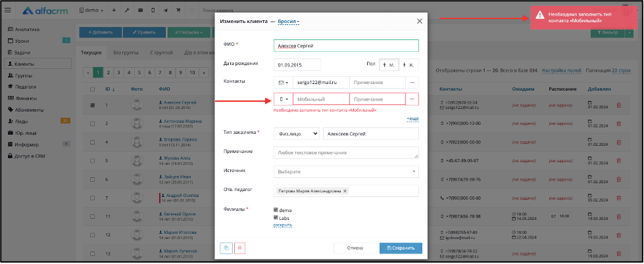Go to next pages with » pagination button
This screenshot has width=644, height=264.
coord(204,72)
